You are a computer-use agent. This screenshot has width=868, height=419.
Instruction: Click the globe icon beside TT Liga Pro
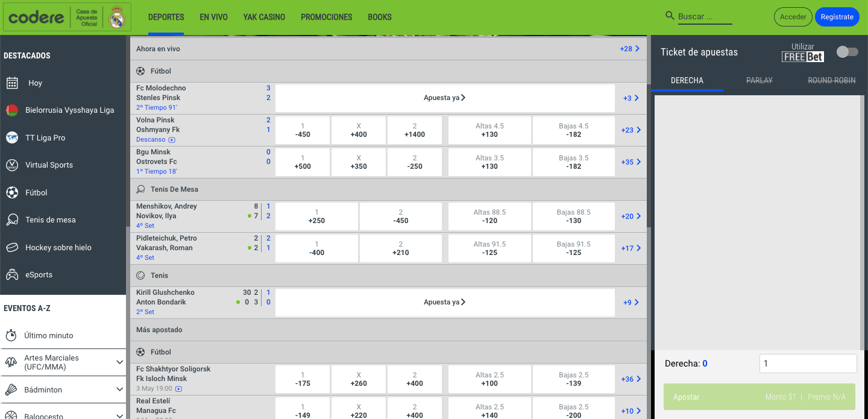coord(12,137)
